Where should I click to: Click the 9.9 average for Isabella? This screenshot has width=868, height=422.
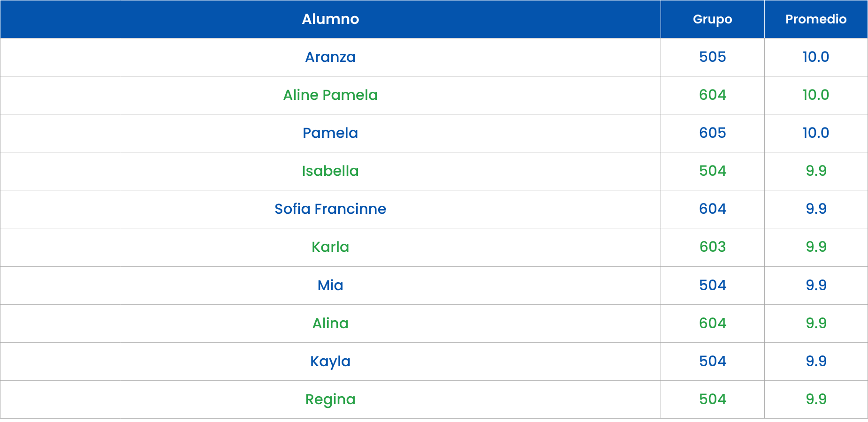click(816, 171)
